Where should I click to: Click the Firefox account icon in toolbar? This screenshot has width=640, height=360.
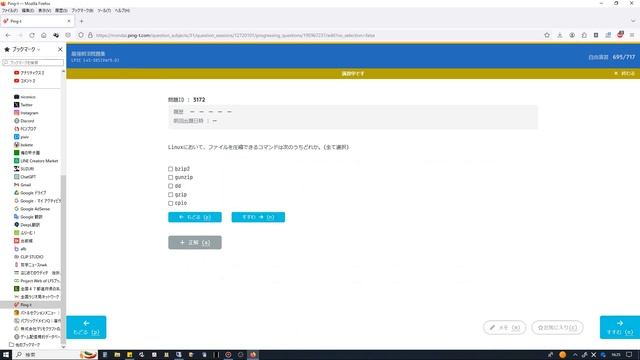point(572,36)
